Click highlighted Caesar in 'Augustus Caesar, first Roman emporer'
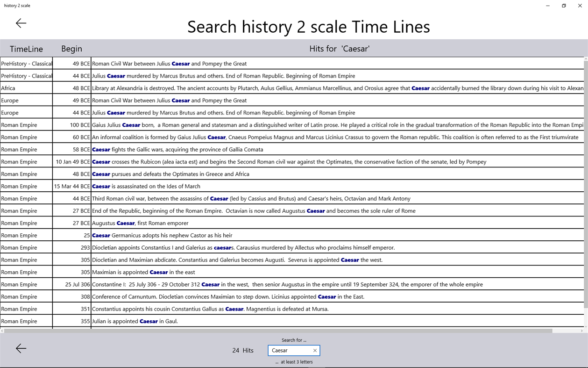The width and height of the screenshot is (588, 368). tap(125, 223)
